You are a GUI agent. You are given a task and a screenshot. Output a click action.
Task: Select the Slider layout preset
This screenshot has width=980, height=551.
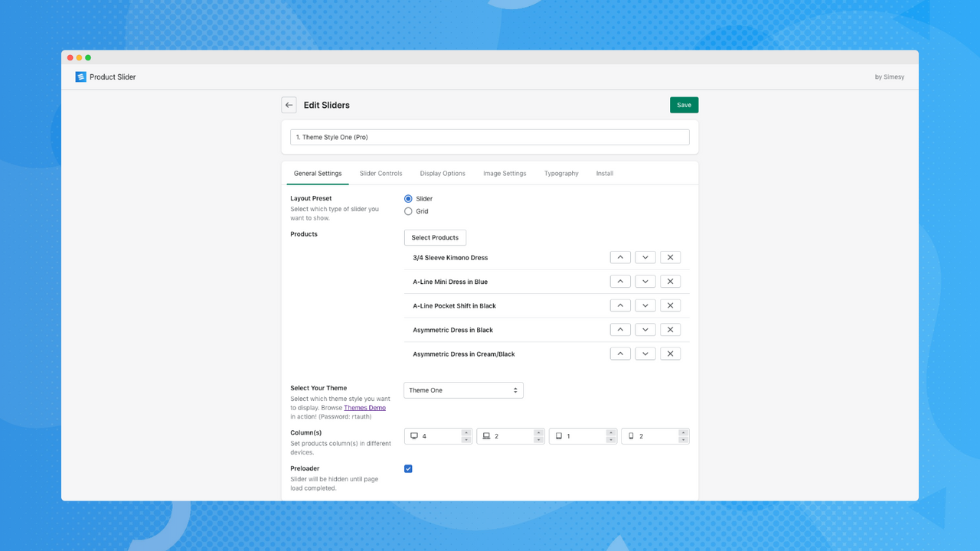[x=408, y=198]
